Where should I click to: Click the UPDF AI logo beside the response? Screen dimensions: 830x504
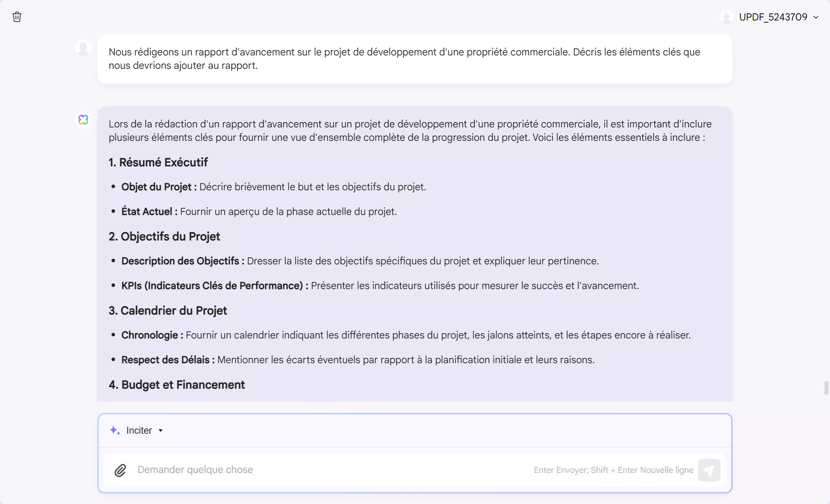coord(83,120)
